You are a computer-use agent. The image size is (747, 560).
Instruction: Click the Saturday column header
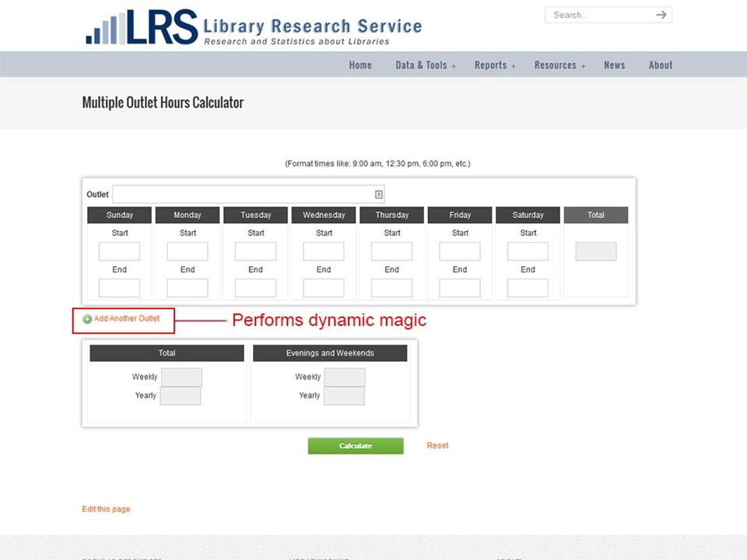pyautogui.click(x=528, y=215)
